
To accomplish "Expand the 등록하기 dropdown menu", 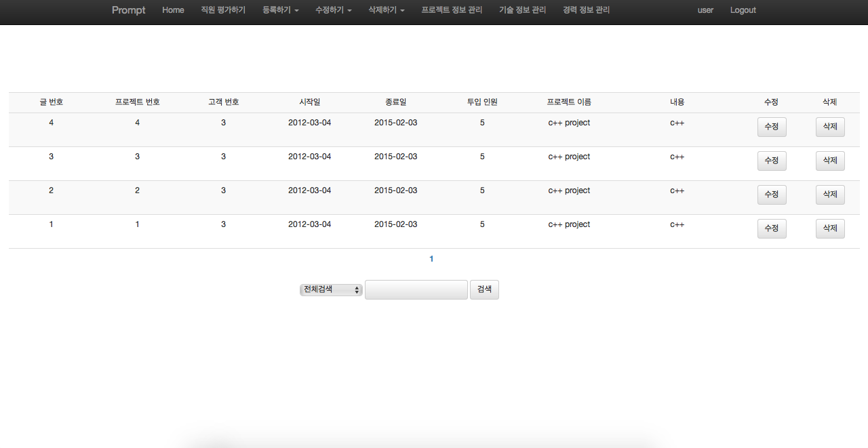I will pos(280,10).
